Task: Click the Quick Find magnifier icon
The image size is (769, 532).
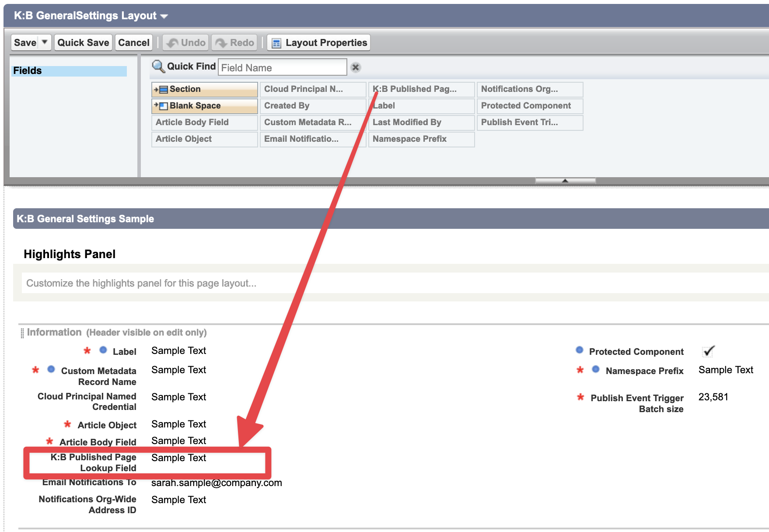Action: pos(158,66)
